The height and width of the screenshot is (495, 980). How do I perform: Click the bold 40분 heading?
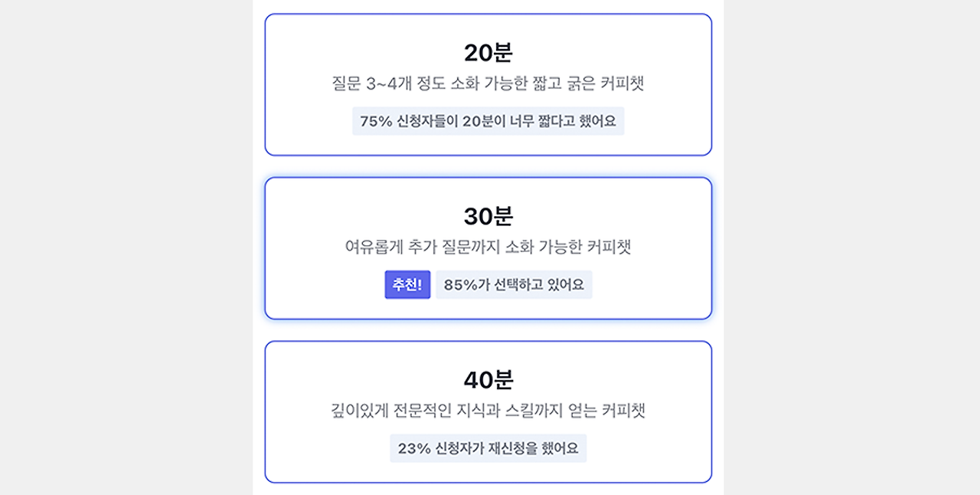point(489,379)
